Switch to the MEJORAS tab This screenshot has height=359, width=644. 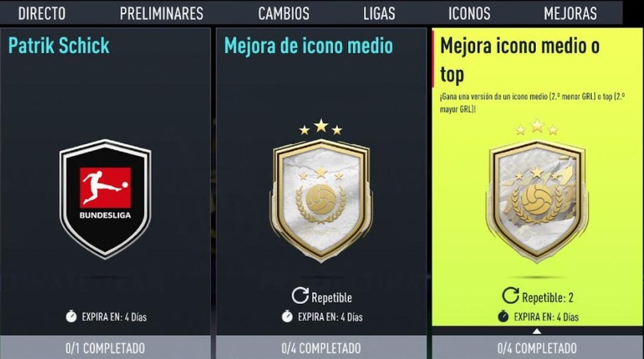pos(571,14)
